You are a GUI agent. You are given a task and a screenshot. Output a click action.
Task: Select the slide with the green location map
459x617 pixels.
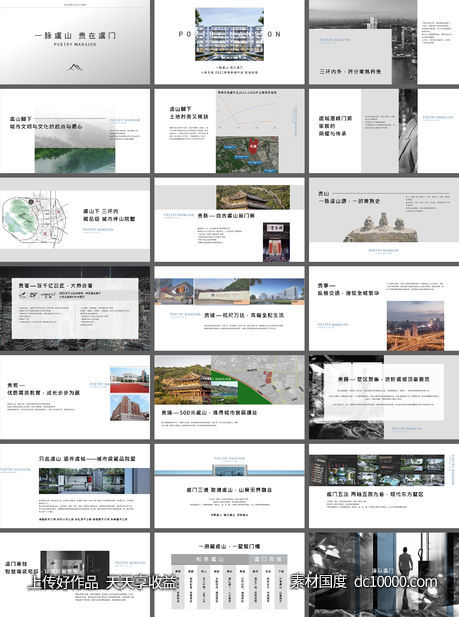[75, 220]
